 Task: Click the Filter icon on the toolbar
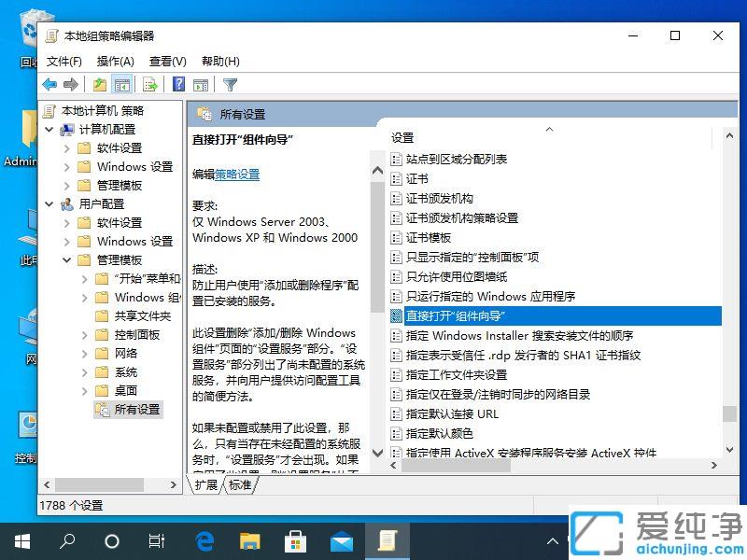[x=229, y=84]
